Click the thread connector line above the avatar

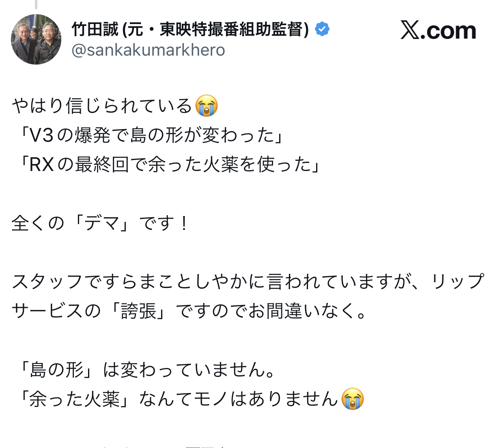pyautogui.click(x=36, y=4)
